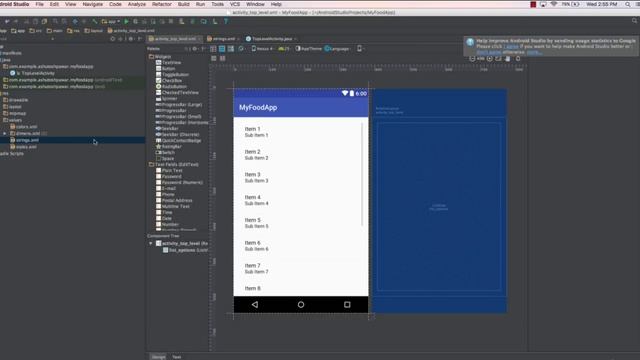Select the Switch widget in the palette

pos(165,152)
